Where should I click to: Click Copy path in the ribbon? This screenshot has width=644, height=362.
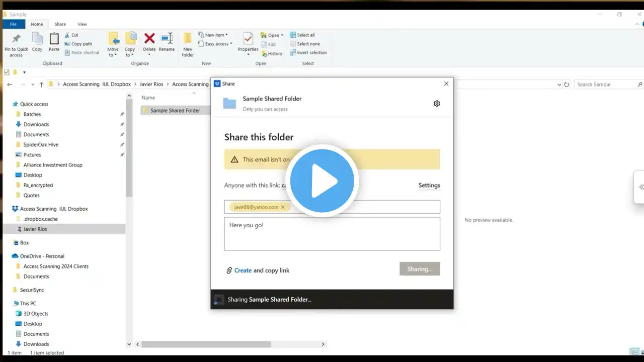pos(78,44)
